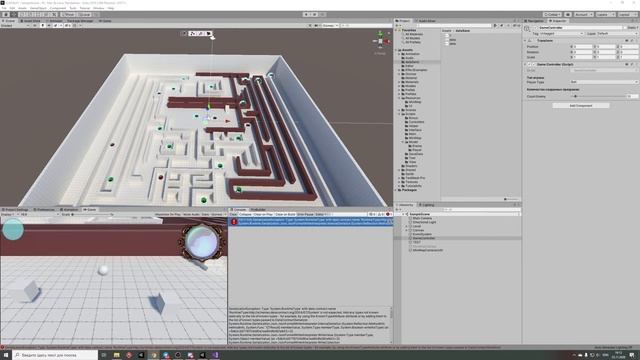Switch to the Package Manager tab
Viewport: 640px width, 360px height.
click(x=79, y=21)
